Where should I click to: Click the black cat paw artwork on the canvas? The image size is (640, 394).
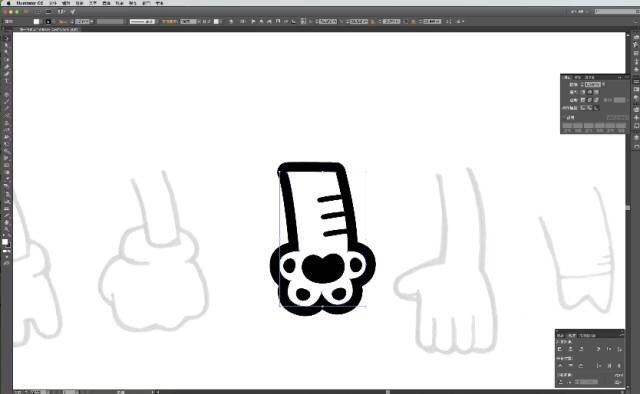[x=322, y=239]
